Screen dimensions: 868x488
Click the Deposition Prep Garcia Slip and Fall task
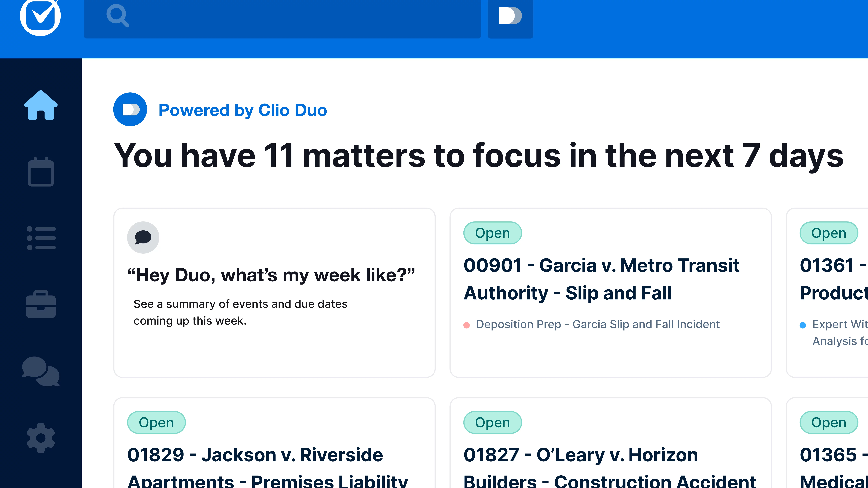click(x=597, y=324)
